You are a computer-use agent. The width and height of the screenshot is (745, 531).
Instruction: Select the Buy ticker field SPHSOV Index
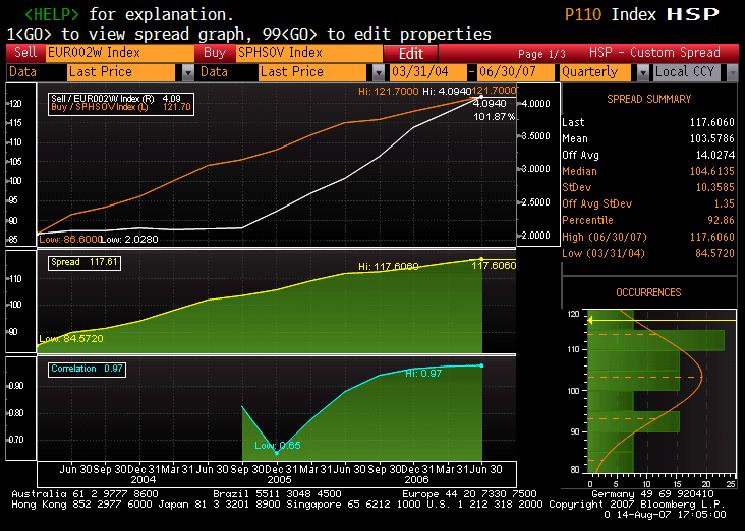[x=309, y=53]
